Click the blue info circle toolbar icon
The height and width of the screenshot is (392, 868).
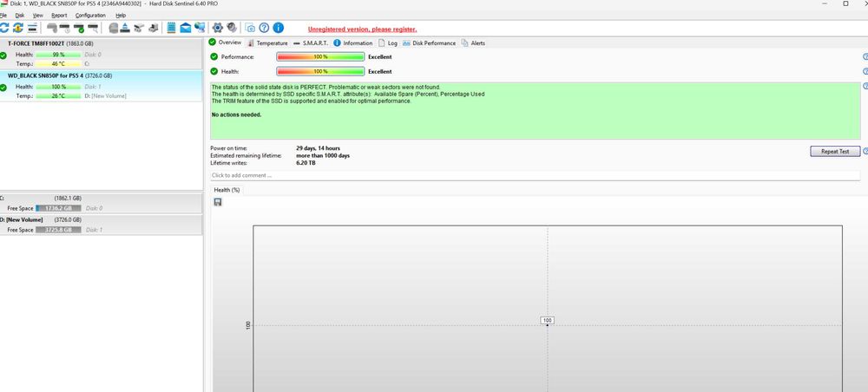pos(279,28)
